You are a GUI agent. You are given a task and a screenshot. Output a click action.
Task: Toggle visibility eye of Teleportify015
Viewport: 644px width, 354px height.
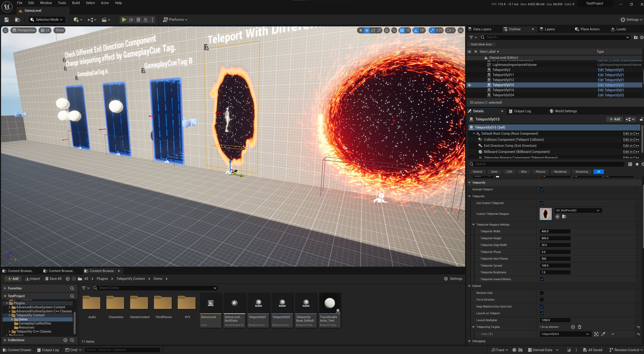[x=469, y=85]
